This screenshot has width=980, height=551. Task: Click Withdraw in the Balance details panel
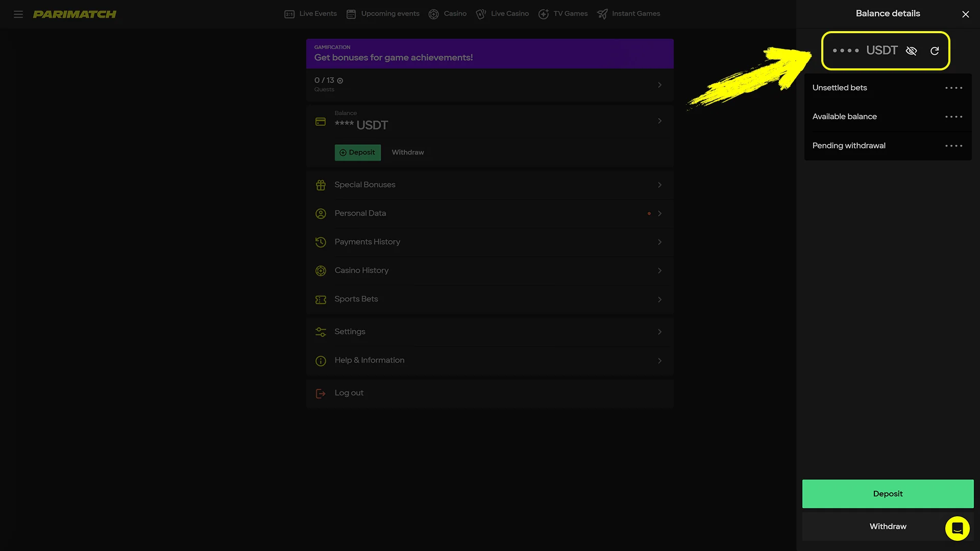pos(888,527)
